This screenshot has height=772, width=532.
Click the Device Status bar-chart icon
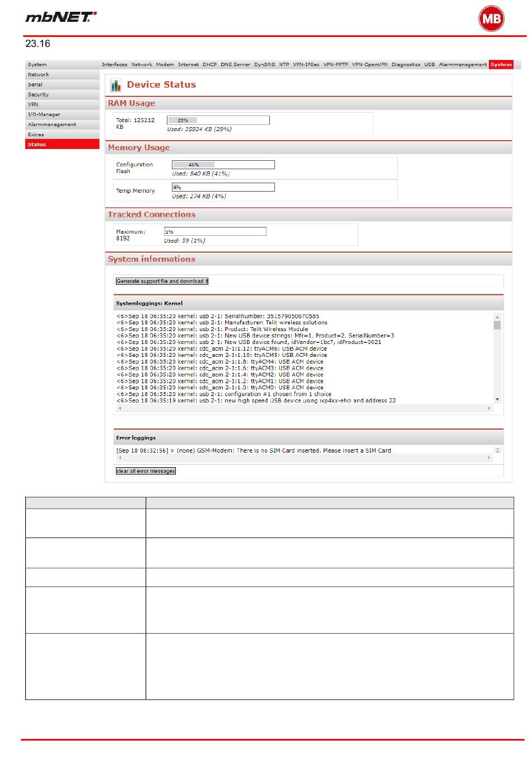point(115,85)
